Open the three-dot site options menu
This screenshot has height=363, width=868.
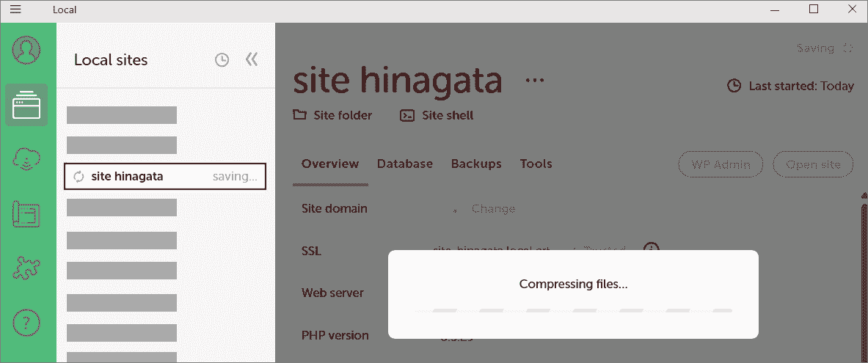(535, 80)
